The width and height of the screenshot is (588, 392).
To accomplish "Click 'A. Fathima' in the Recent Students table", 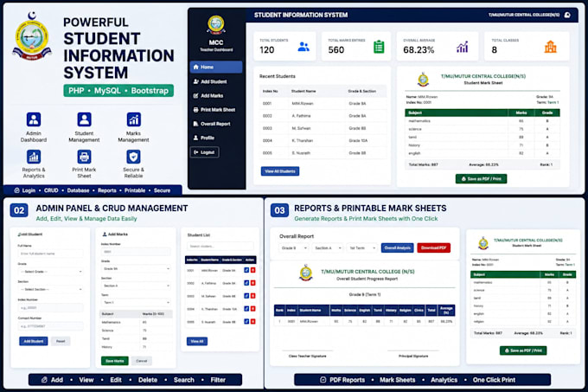I will click(301, 116).
